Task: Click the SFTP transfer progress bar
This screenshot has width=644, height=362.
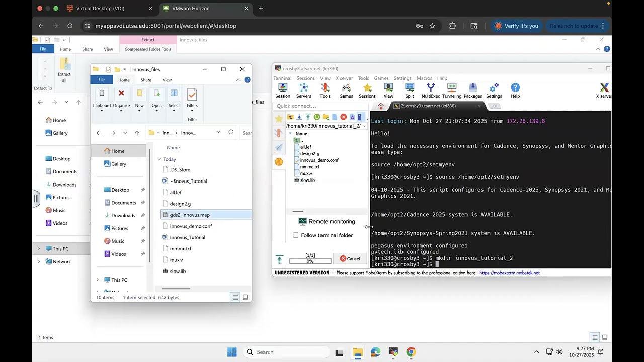Action: pyautogui.click(x=310, y=261)
